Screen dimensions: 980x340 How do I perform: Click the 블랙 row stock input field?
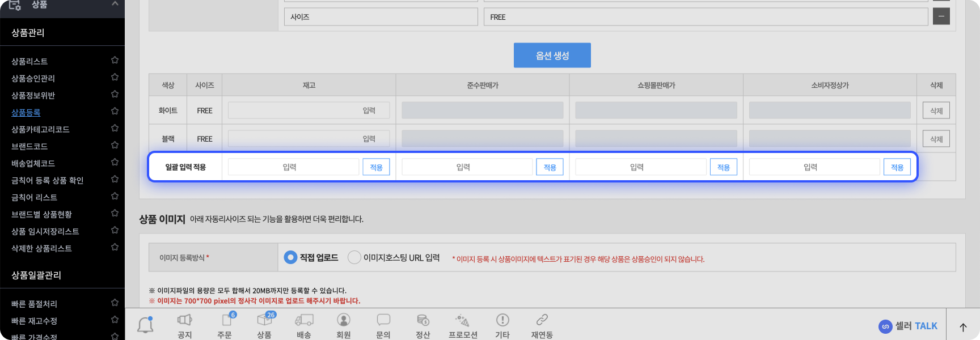point(309,139)
